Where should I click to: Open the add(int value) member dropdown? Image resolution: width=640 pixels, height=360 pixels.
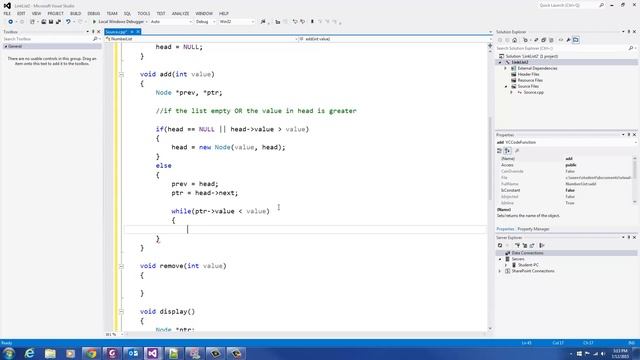[x=395, y=39]
